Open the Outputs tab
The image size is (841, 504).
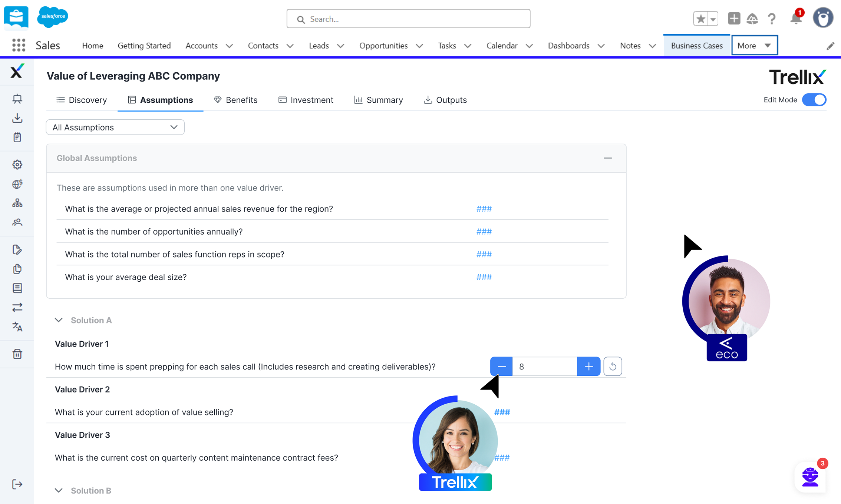(445, 100)
